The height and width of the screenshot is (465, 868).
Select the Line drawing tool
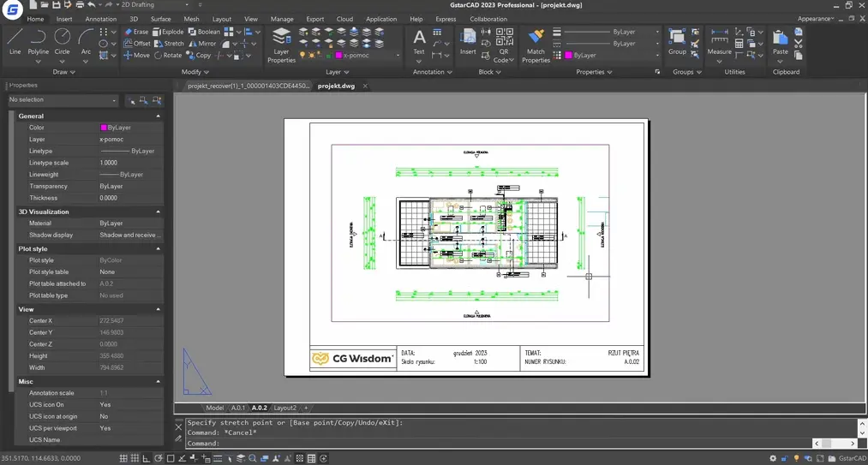[x=15, y=42]
